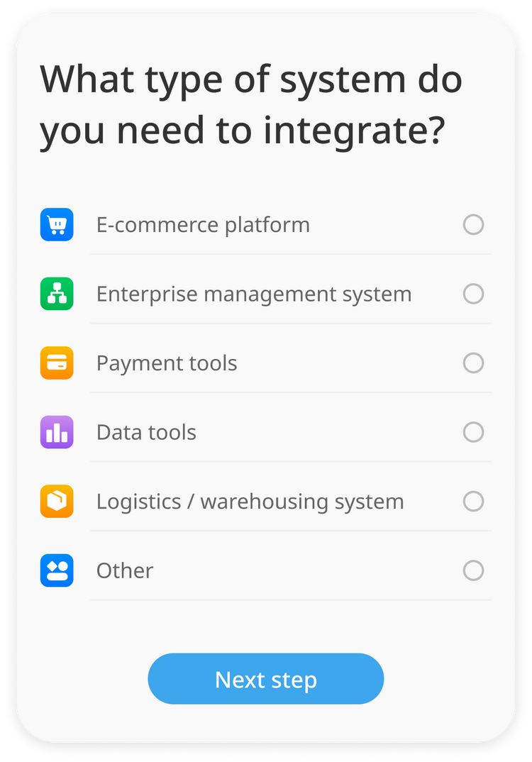The image size is (532, 762).
Task: Click the question heading text
Action: [251, 105]
